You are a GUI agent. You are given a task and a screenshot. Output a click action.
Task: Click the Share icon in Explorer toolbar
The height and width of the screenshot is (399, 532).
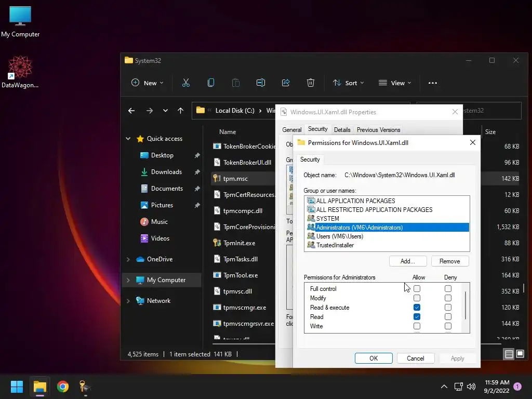click(286, 83)
